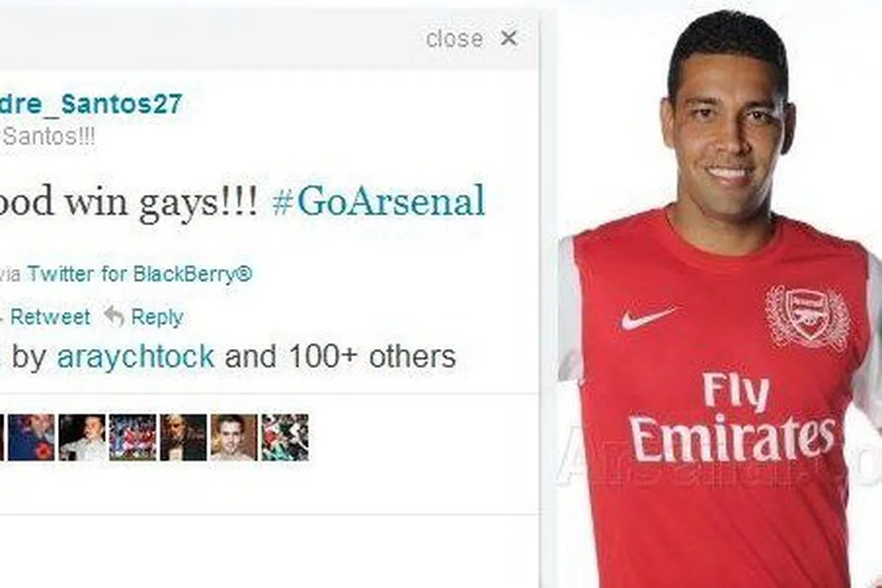Click the Nike swoosh logo on the shirt
The width and height of the screenshot is (882, 588).
click(648, 318)
